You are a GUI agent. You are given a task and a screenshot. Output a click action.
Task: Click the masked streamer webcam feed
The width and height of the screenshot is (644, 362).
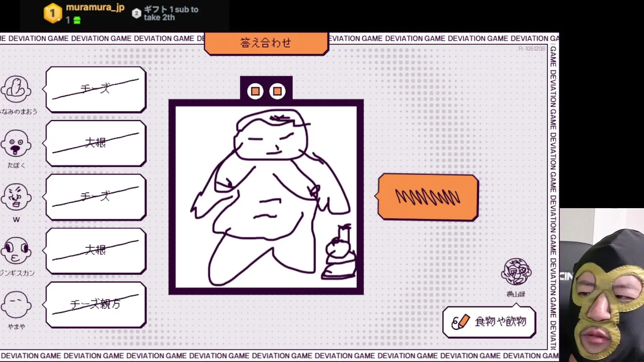click(602, 285)
